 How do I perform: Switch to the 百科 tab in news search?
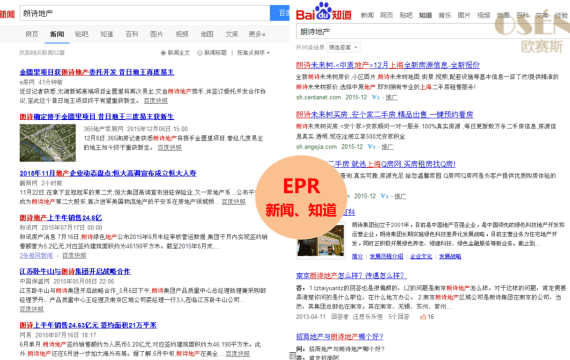(132, 34)
